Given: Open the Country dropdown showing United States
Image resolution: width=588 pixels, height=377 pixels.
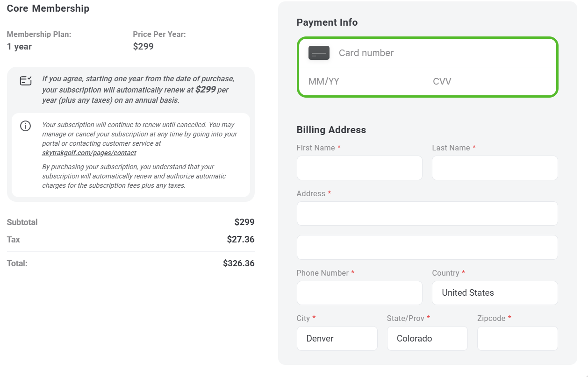Looking at the screenshot, I should [495, 293].
